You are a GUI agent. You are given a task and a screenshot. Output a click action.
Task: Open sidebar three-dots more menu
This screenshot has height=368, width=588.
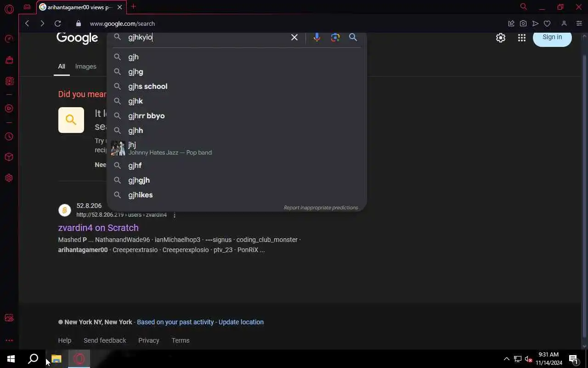(9, 340)
